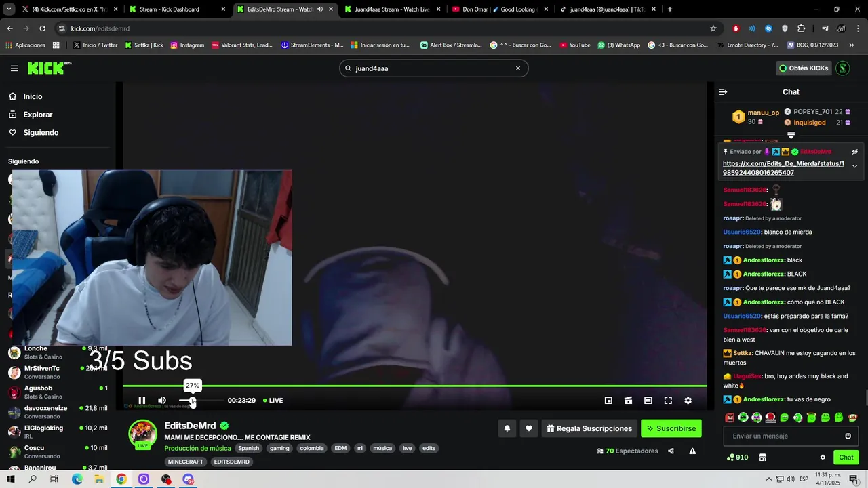The height and width of the screenshot is (488, 868).
Task: Expand the gift leaderboard arrow
Action: click(791, 136)
